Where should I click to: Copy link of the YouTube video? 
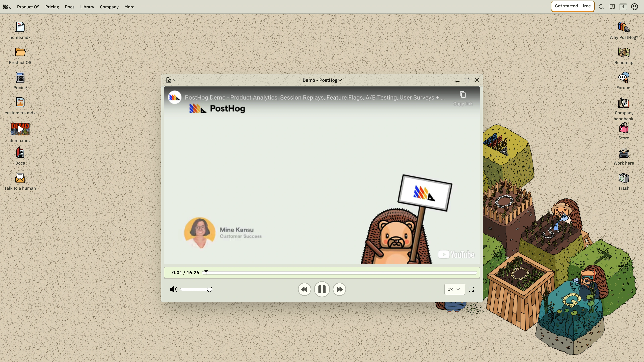pos(463,98)
